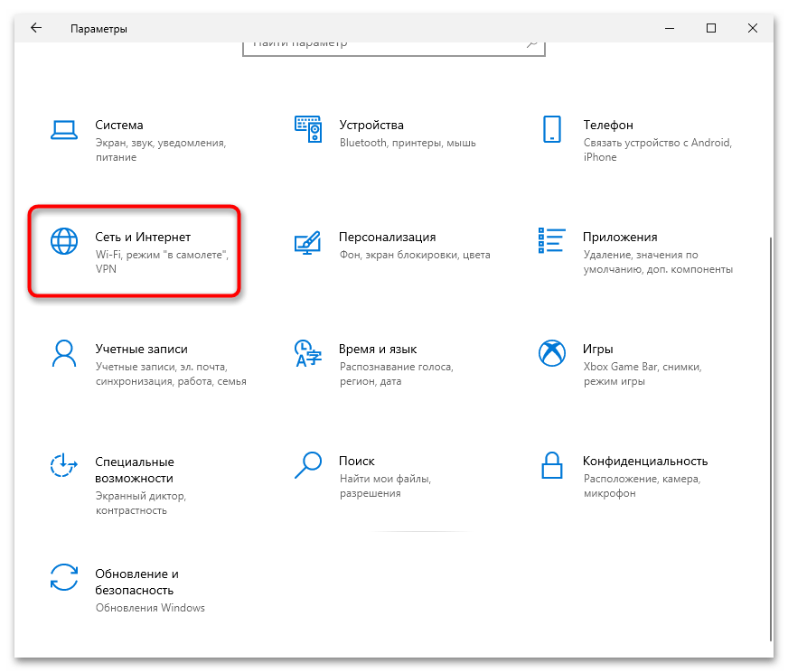Screen dimensions: 788x672
Task: Minimize the Параметры window
Action: coord(670,28)
